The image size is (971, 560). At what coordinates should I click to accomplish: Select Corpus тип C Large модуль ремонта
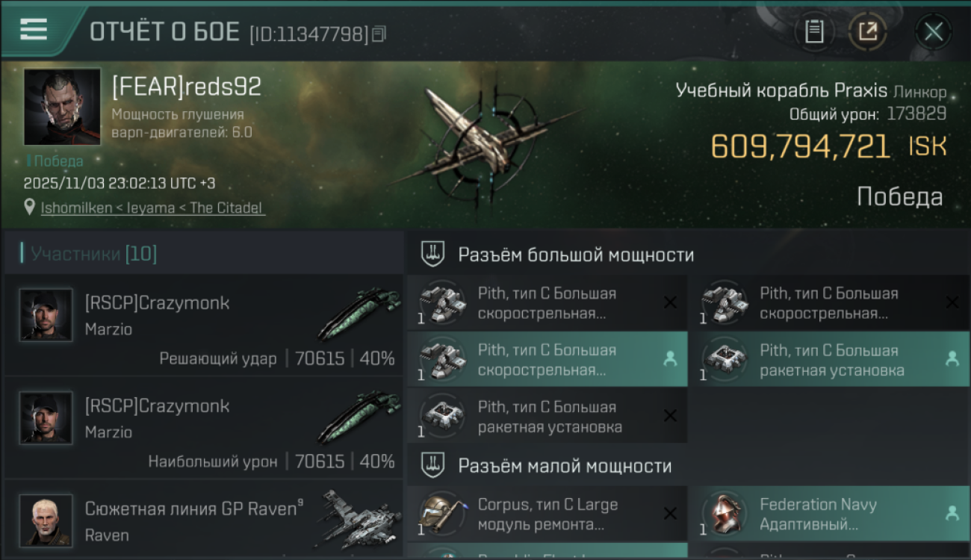point(547,514)
